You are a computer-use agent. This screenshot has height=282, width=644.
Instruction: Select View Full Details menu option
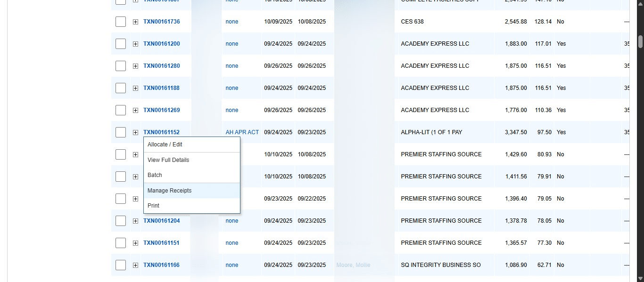[168, 160]
